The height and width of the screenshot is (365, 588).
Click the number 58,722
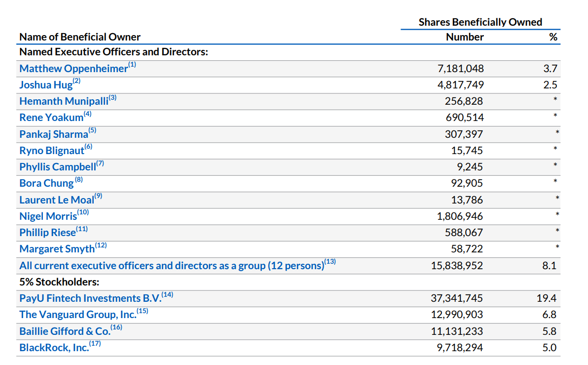click(x=467, y=249)
